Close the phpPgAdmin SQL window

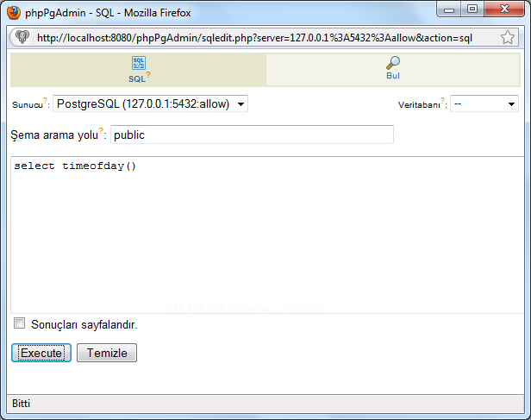[x=504, y=9]
